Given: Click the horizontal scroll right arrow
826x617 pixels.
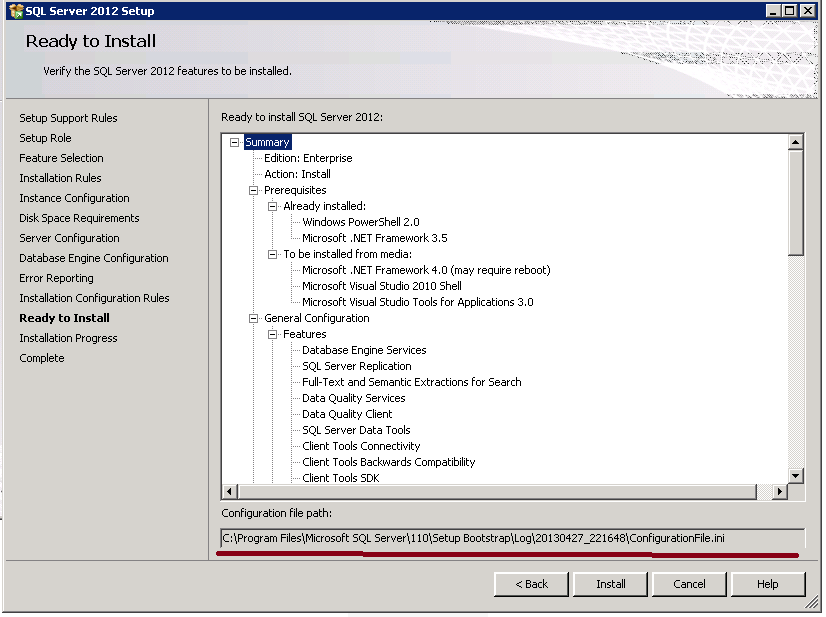Looking at the screenshot, I should [780, 492].
